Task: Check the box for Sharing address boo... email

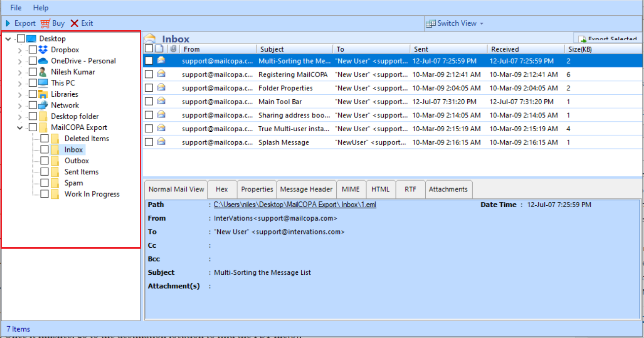Action: (x=149, y=115)
